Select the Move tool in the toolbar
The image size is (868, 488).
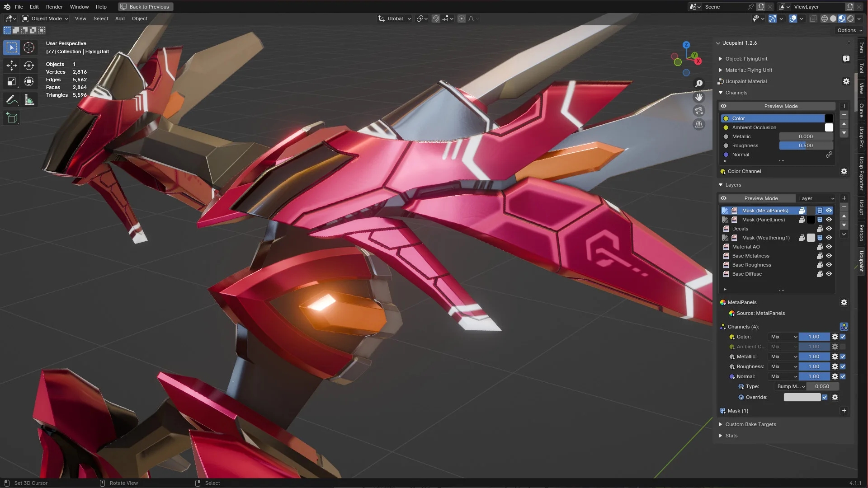point(11,66)
